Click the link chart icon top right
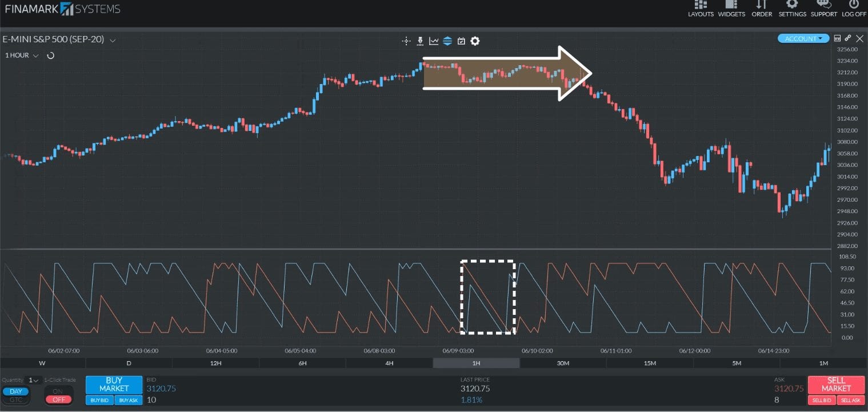 click(848, 38)
